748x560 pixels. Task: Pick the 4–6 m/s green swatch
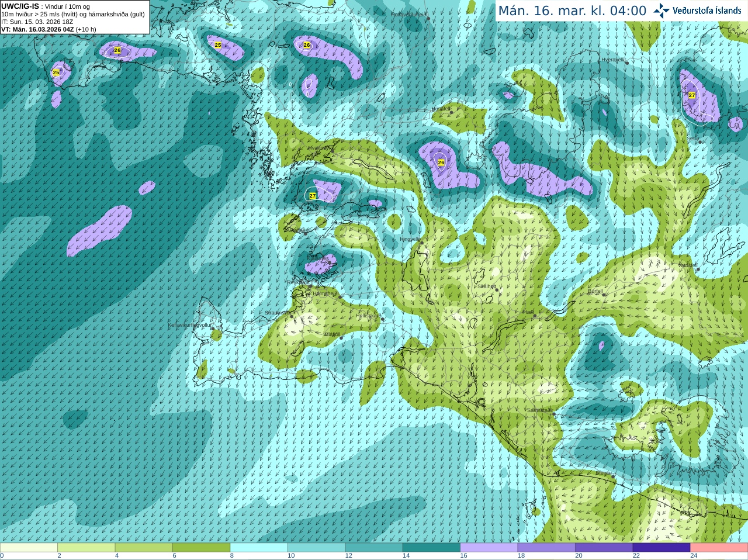[144, 548]
